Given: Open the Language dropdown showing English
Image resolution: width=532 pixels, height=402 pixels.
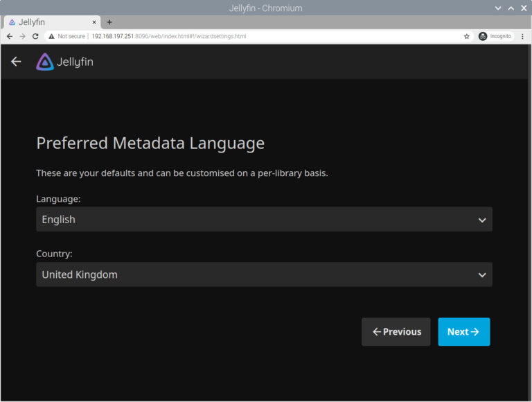Looking at the screenshot, I should point(264,219).
